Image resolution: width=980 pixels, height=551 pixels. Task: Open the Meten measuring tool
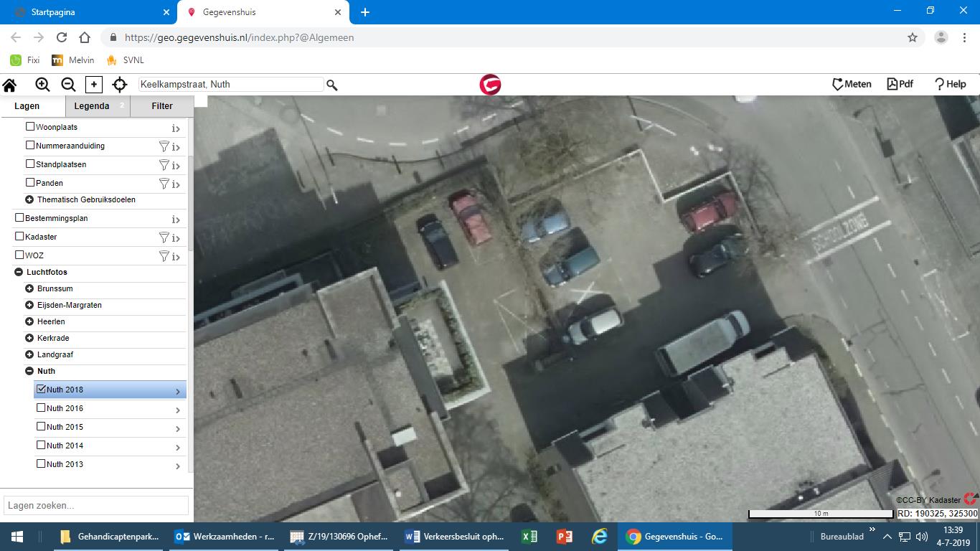pyautogui.click(x=852, y=84)
